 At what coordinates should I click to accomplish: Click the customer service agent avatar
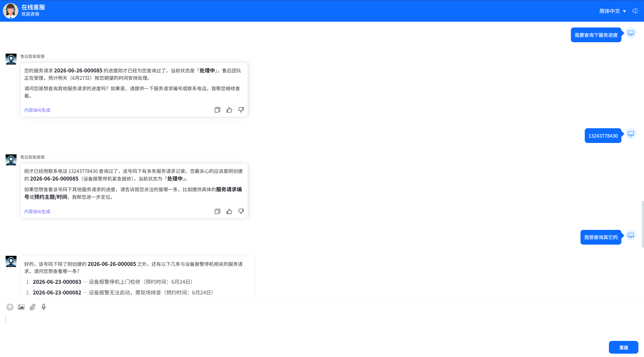pyautogui.click(x=11, y=11)
